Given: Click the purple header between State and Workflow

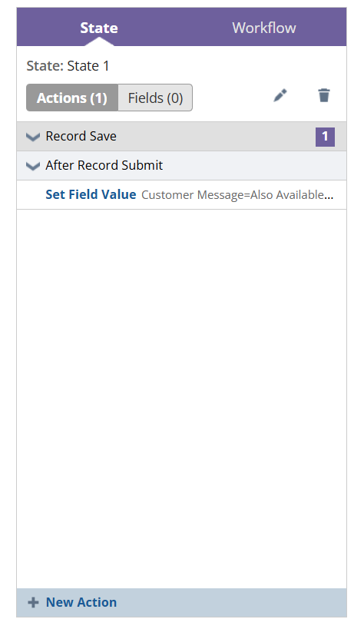Looking at the screenshot, I should pyautogui.click(x=175, y=27).
